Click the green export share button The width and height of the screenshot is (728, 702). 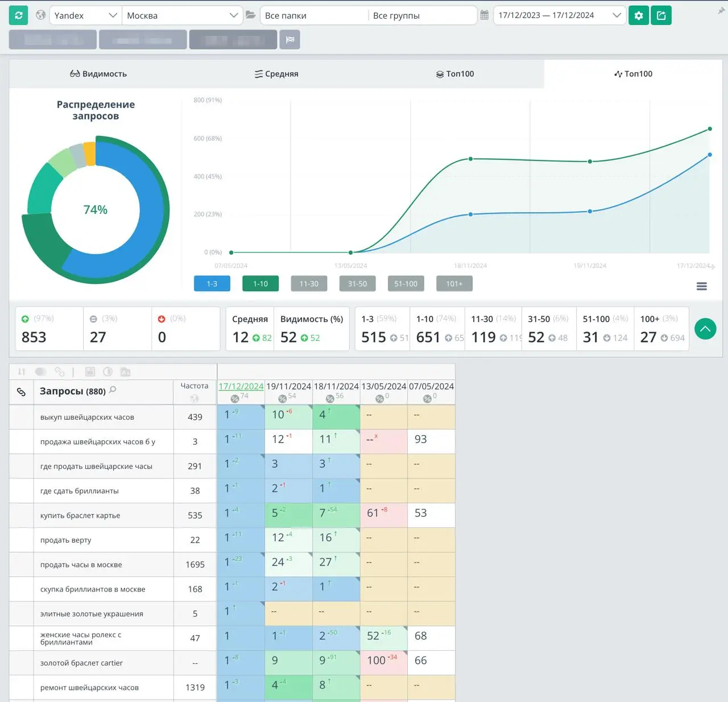pos(661,15)
